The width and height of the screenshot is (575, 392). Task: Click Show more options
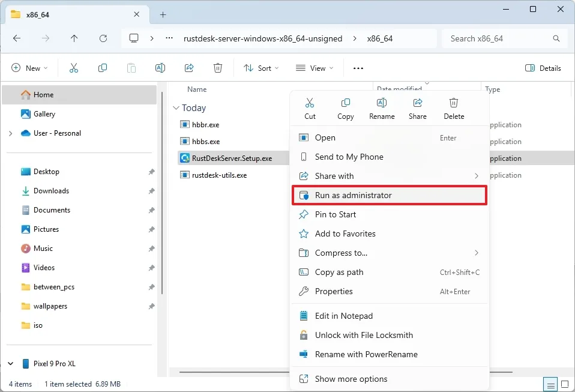point(351,379)
